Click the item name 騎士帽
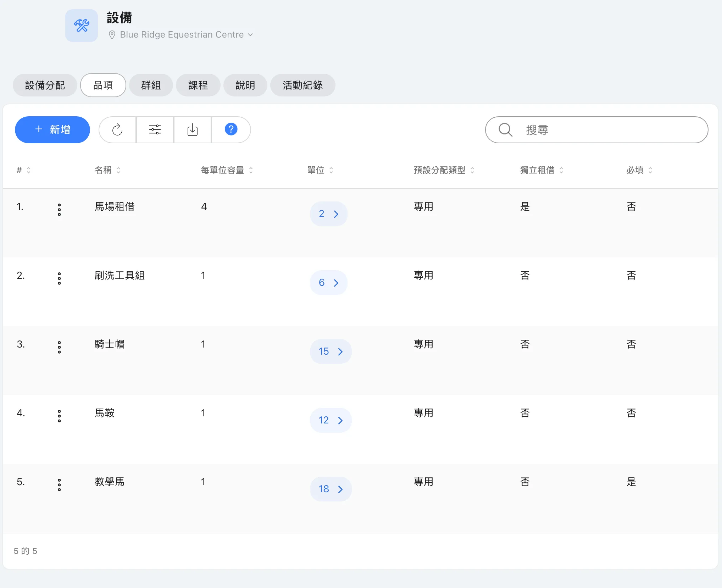This screenshot has width=722, height=588. [110, 344]
